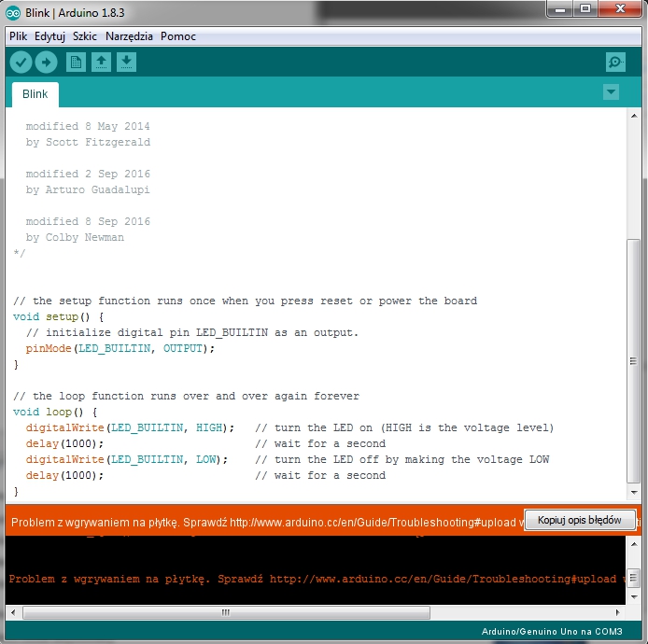Click console scrollbar up arrow
The image size is (648, 644).
point(634,544)
